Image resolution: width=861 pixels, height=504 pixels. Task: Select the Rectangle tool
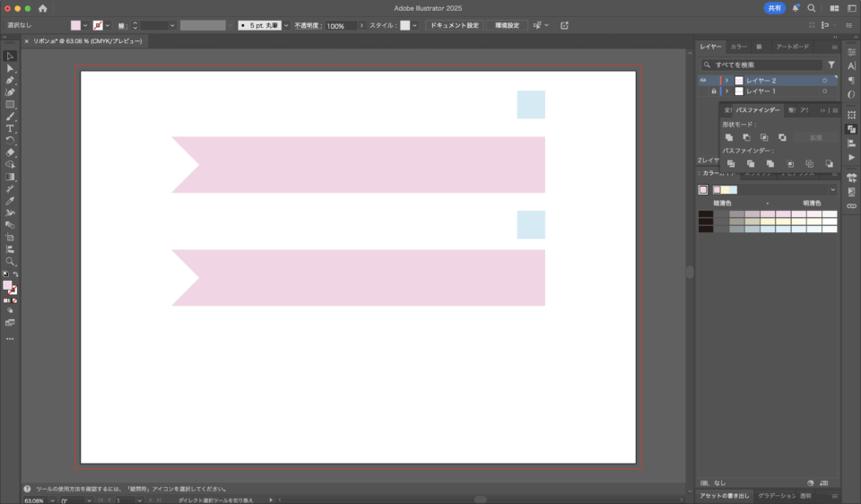coord(11,105)
